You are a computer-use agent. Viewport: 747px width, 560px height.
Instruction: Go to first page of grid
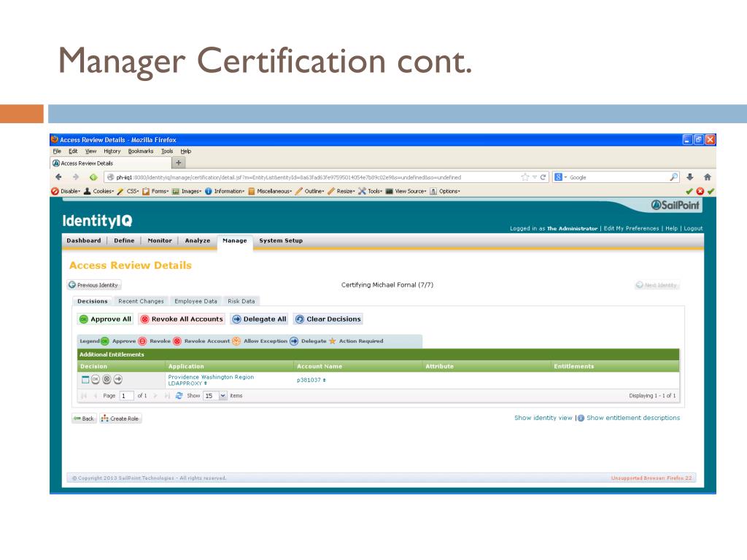[85, 396]
